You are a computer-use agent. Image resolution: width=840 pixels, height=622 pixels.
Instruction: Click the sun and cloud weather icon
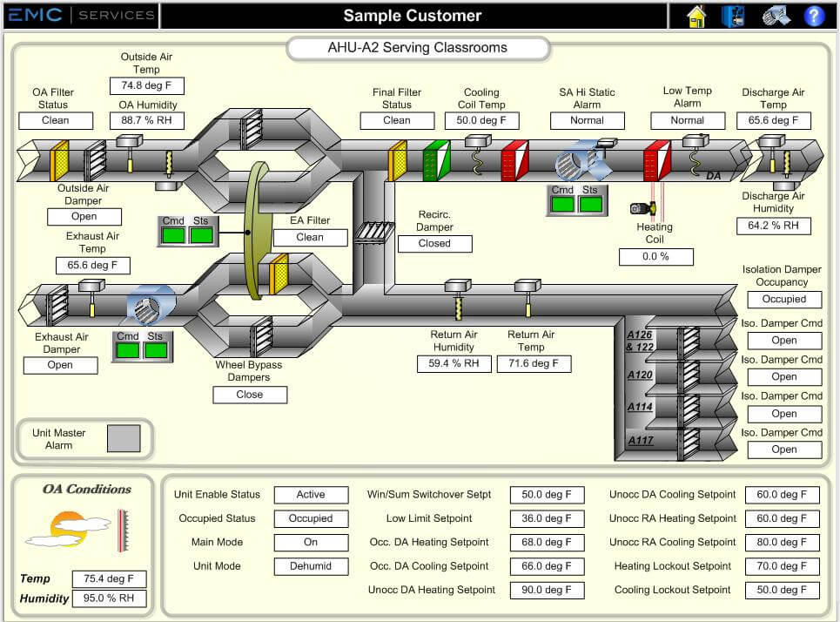click(70, 525)
